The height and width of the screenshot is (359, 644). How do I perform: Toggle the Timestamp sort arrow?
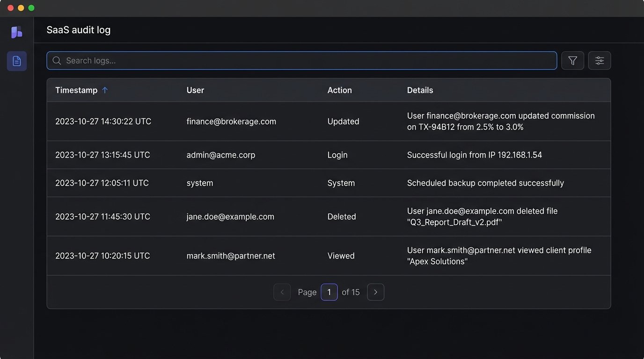click(x=105, y=90)
